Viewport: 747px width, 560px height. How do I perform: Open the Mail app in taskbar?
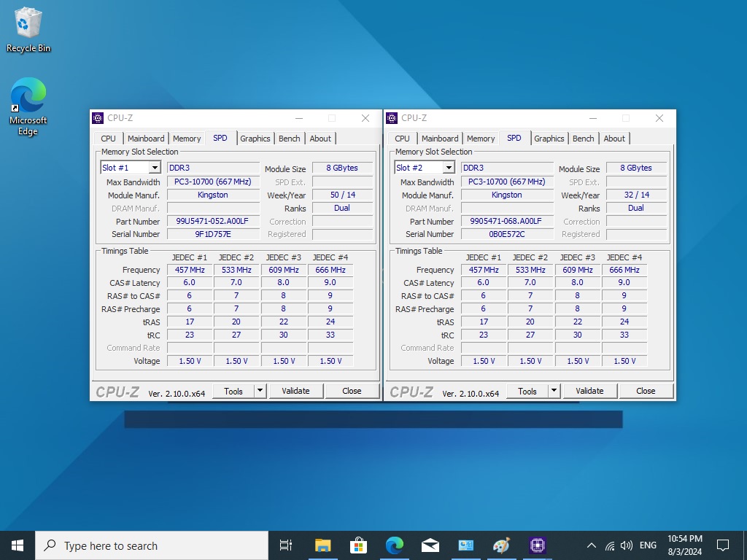(x=430, y=545)
